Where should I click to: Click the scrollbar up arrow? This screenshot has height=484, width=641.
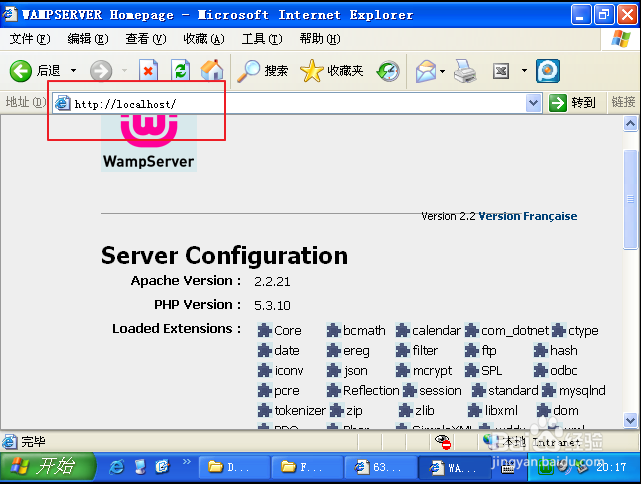point(630,123)
